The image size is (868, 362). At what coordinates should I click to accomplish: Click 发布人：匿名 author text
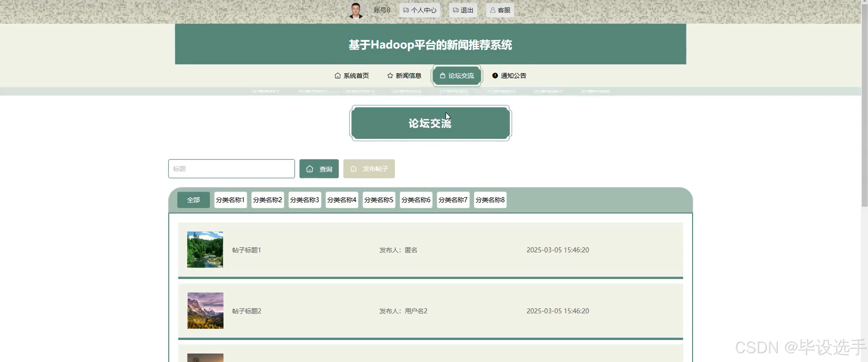coord(398,250)
